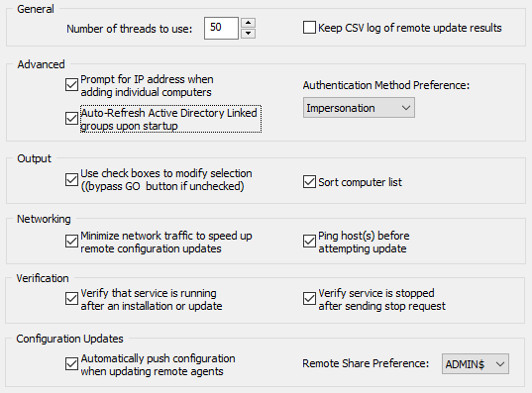Open the Authentication Method Preference dropdown
The image size is (532, 393).
tap(359, 108)
